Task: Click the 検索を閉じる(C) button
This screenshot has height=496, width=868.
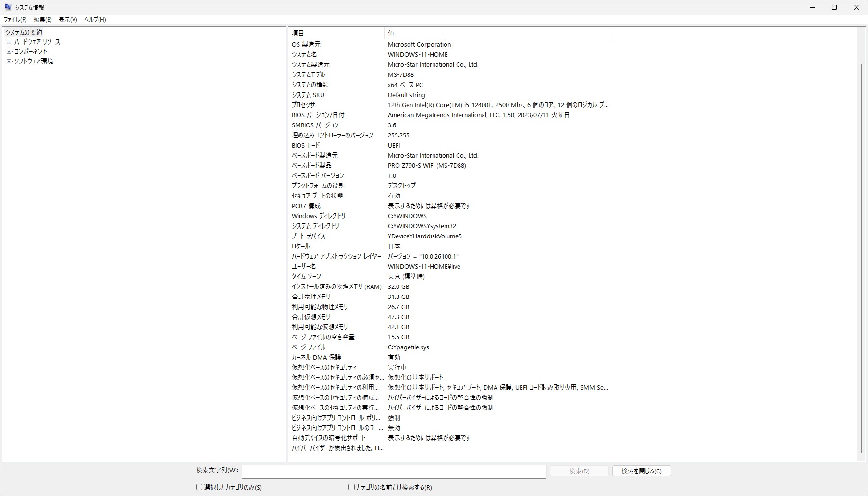Action: click(x=641, y=471)
